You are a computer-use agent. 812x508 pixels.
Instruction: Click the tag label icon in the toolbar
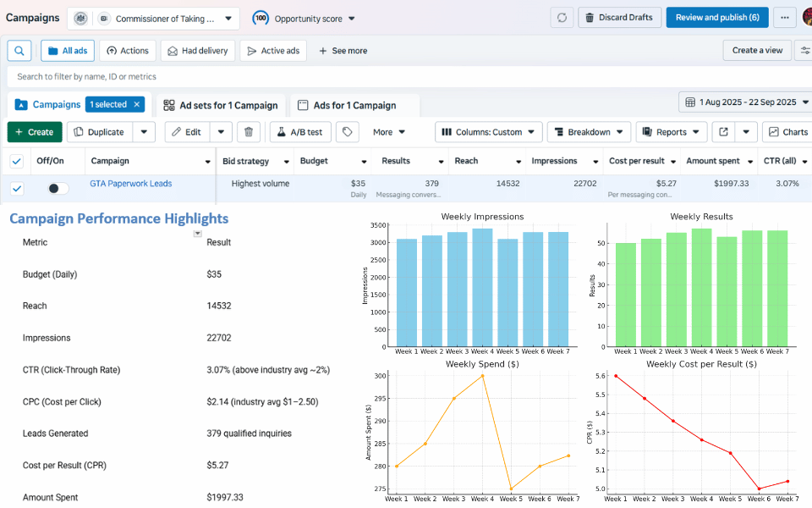click(346, 132)
